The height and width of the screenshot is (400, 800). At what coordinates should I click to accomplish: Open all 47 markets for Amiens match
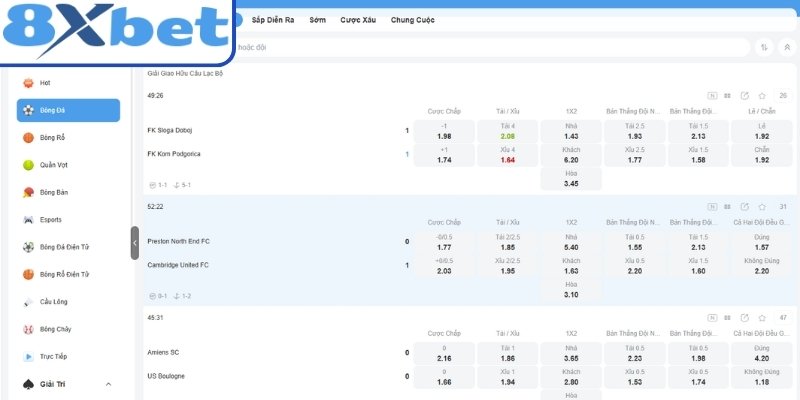click(783, 318)
